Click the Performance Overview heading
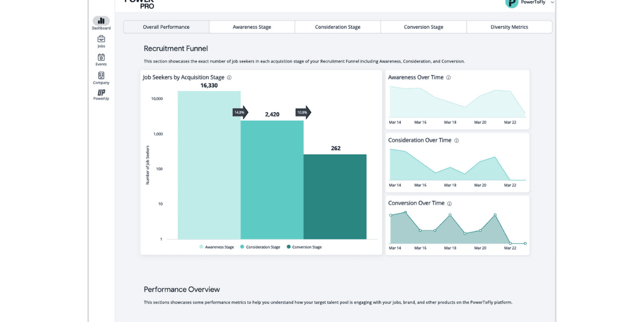Viewport: 644px width, 322px height. 182,289
